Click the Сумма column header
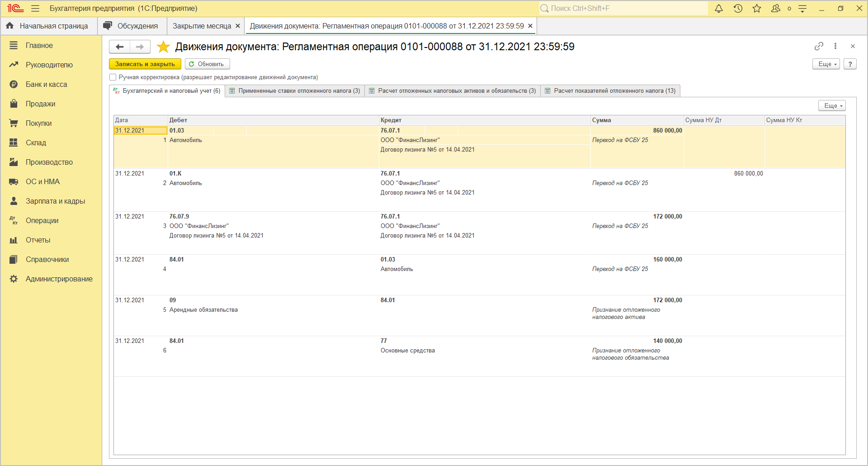The height and width of the screenshot is (466, 868). (637, 120)
